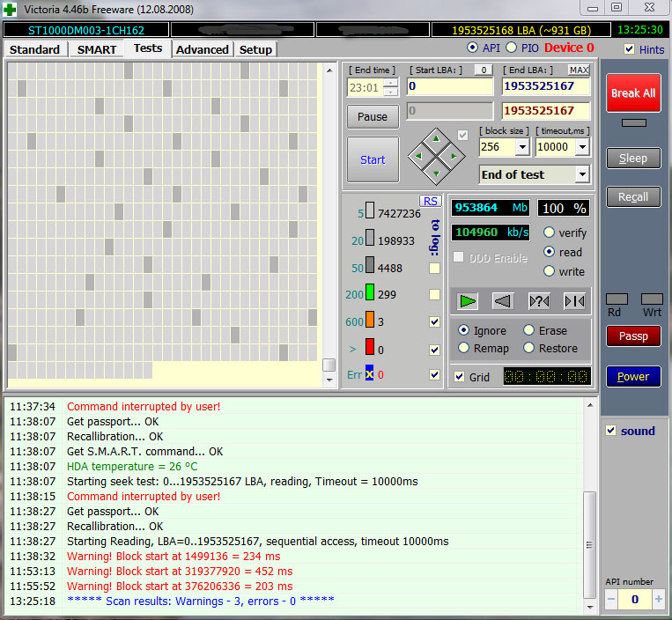Select the write test mode
This screenshot has width=672, height=620.
[549, 271]
